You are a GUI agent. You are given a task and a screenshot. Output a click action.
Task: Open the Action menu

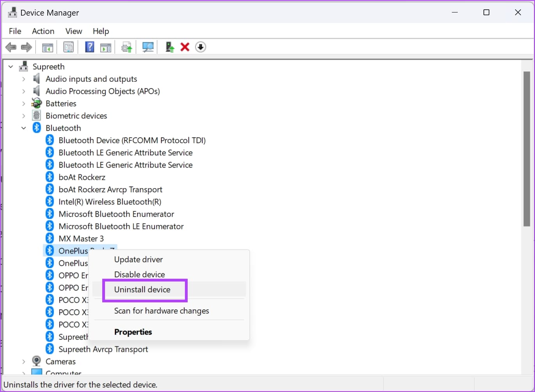pyautogui.click(x=43, y=31)
